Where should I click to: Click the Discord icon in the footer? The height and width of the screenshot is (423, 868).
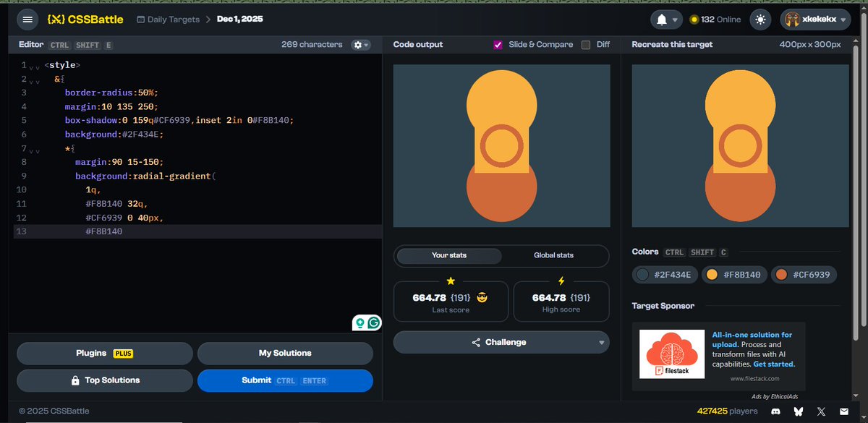pyautogui.click(x=775, y=411)
